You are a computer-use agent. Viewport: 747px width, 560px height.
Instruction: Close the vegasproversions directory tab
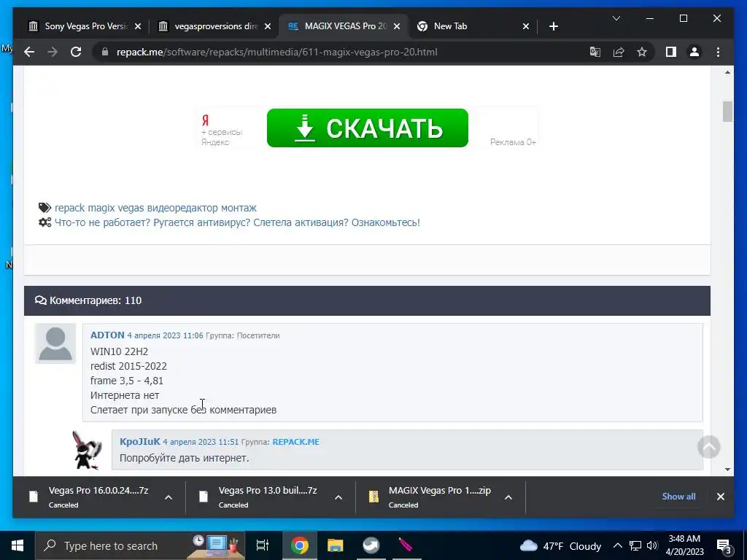click(268, 26)
